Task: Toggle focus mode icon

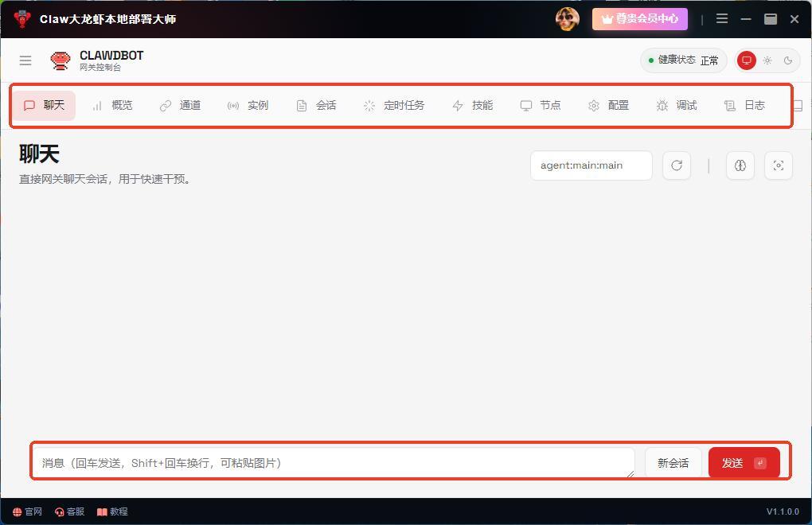Action: [779, 165]
